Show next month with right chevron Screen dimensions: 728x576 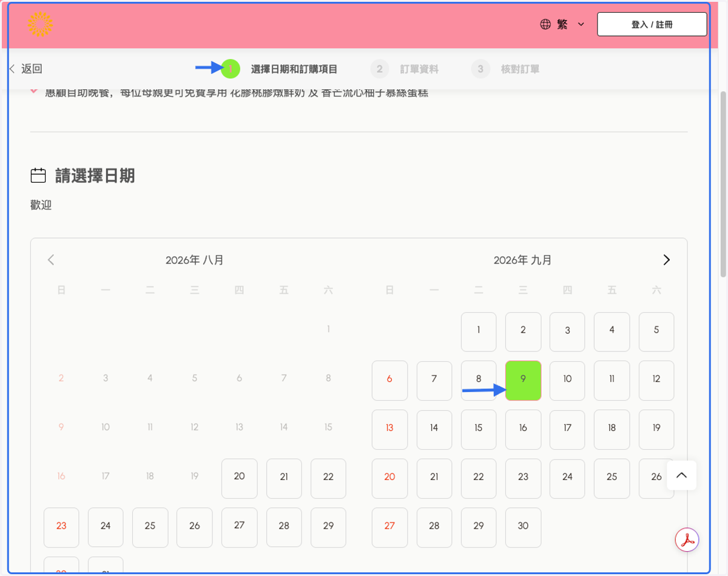667,260
